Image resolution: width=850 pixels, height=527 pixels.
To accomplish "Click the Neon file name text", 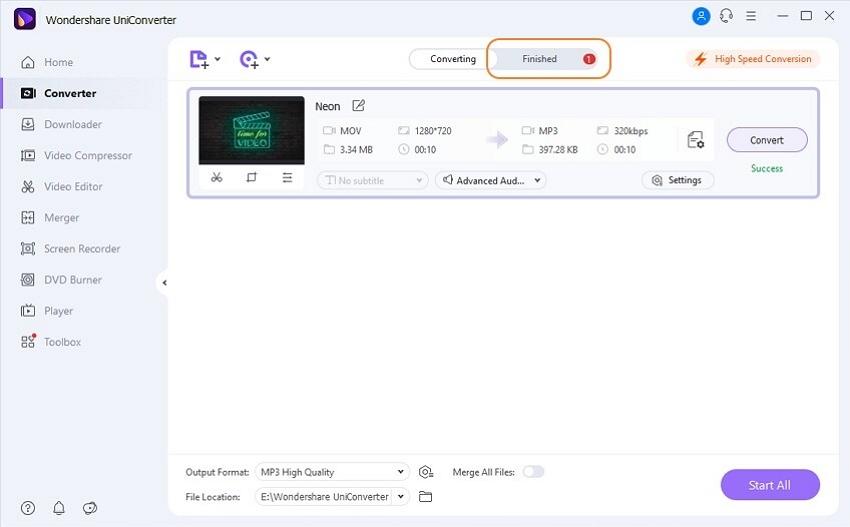I will pos(328,106).
